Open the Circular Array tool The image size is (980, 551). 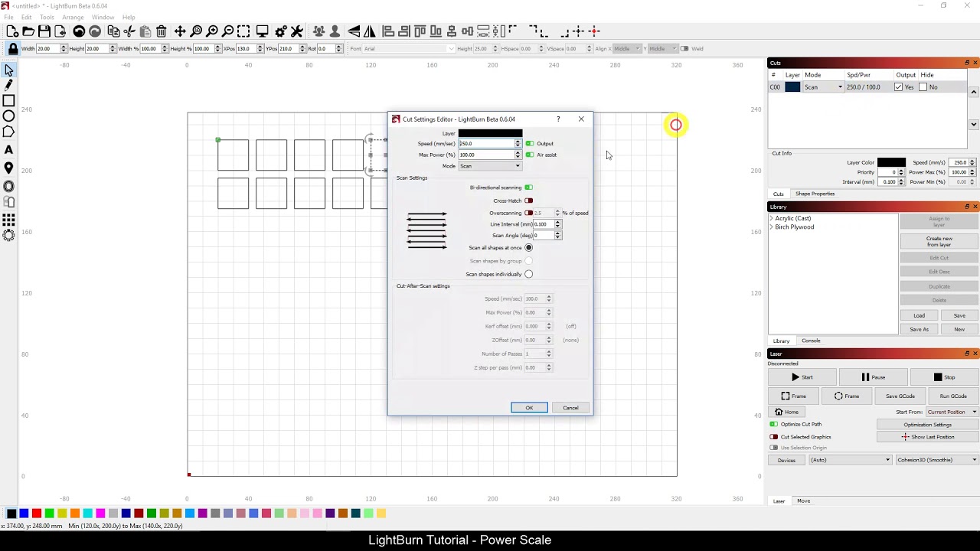coord(9,235)
